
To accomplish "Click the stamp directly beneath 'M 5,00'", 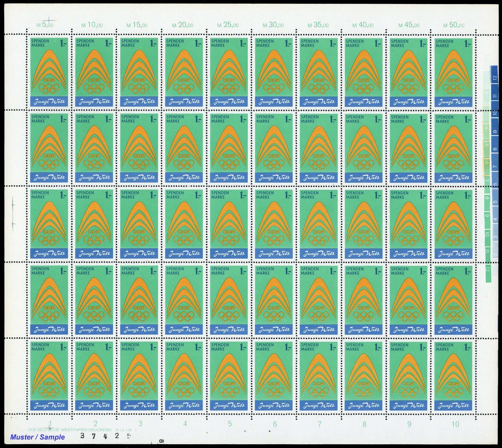I will pos(49,72).
